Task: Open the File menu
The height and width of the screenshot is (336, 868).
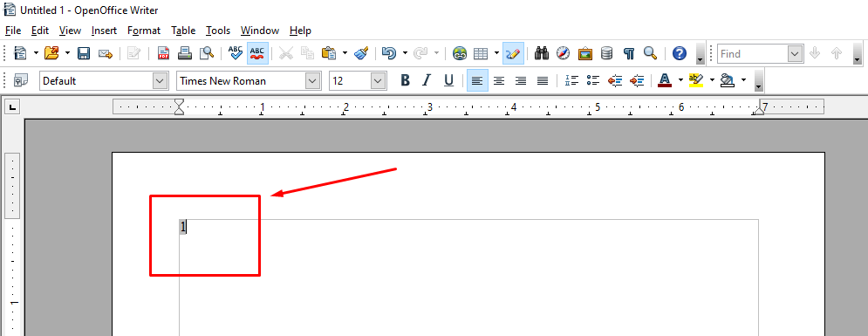Action: (13, 31)
